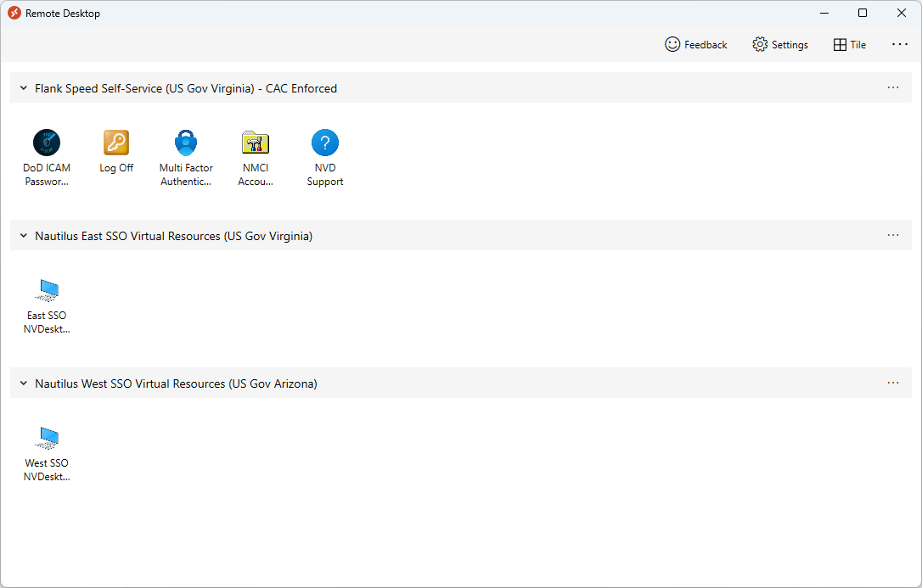Click the Log Off key icon
The image size is (922, 588).
coord(116,143)
